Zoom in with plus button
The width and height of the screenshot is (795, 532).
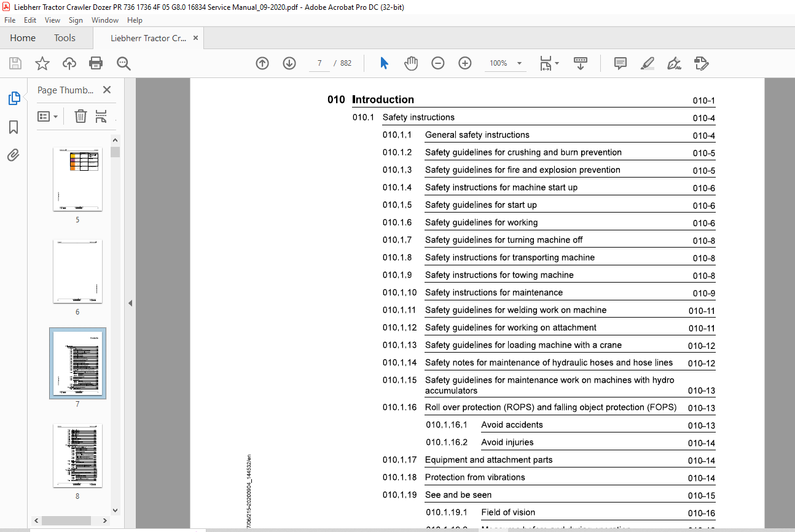pos(465,63)
